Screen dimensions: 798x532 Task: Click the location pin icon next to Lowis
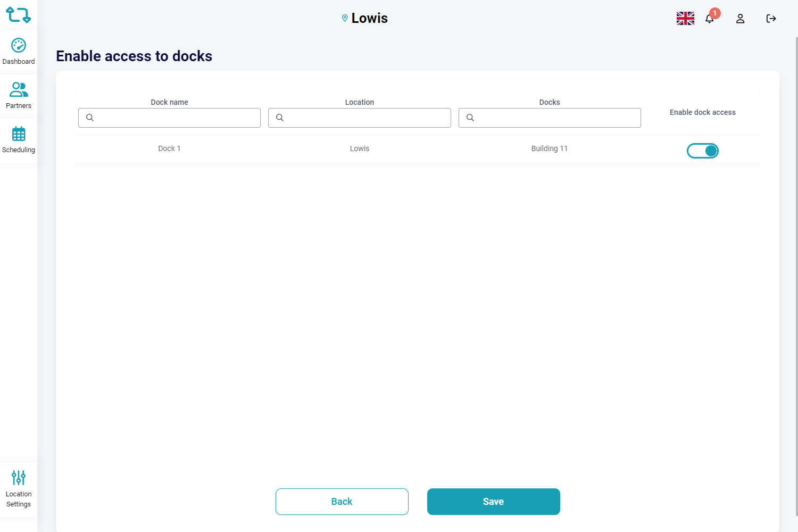click(345, 18)
